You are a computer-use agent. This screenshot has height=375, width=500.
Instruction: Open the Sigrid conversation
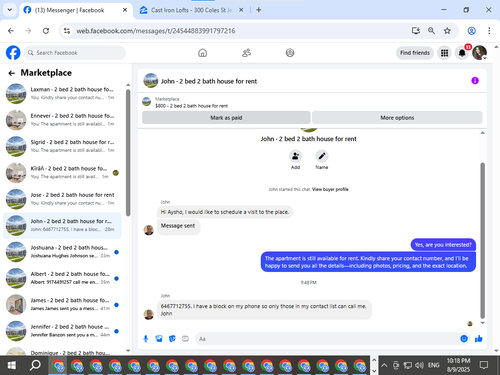tap(62, 146)
